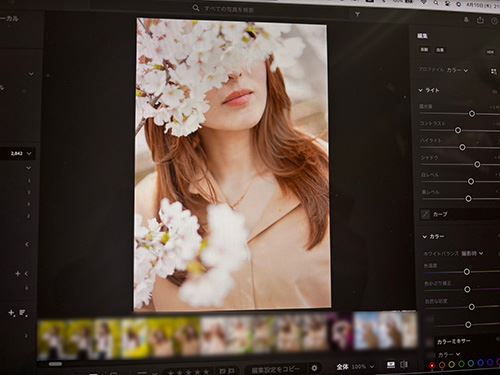Select the first filmstrip thumbnail with yellow flowers
The height and width of the screenshot is (375, 500).
(51, 339)
